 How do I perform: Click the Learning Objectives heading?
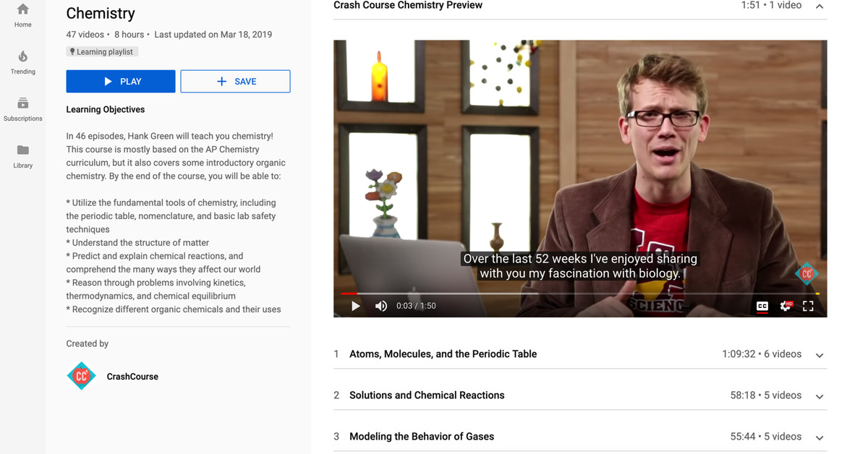pos(106,109)
